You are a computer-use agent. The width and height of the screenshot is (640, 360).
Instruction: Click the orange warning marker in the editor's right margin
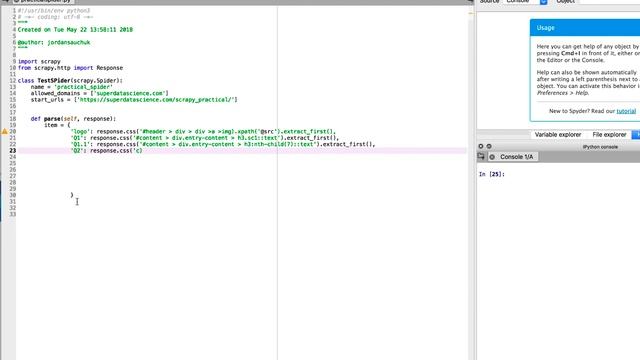(x=471, y=13)
